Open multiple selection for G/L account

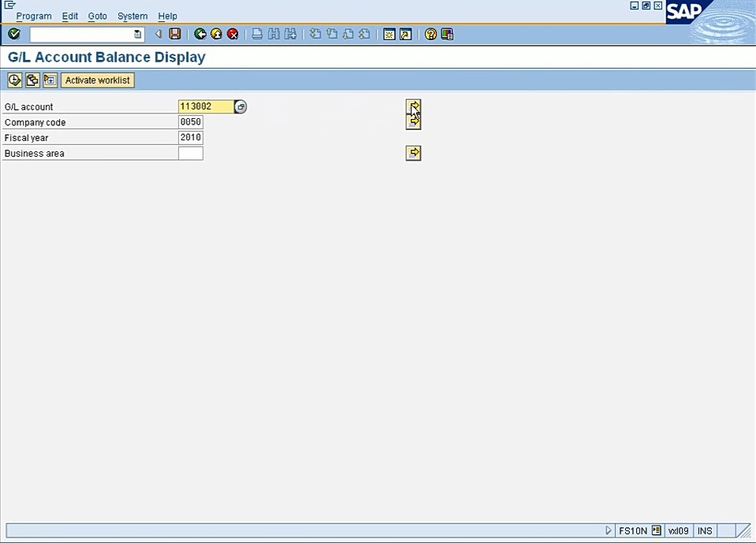(413, 106)
